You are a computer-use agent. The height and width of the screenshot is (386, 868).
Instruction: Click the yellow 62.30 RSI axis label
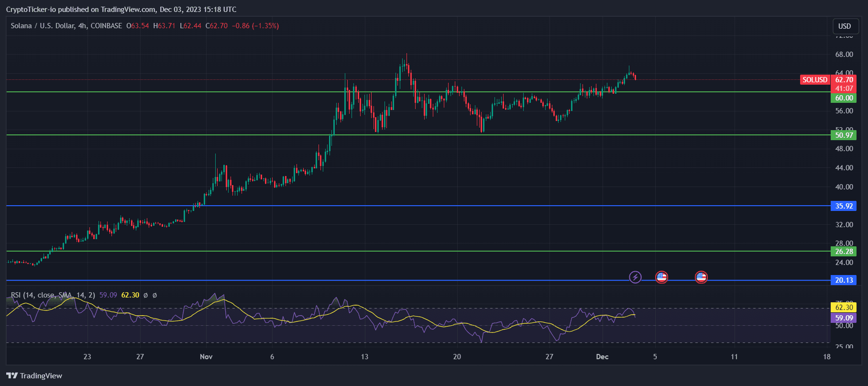(x=844, y=308)
